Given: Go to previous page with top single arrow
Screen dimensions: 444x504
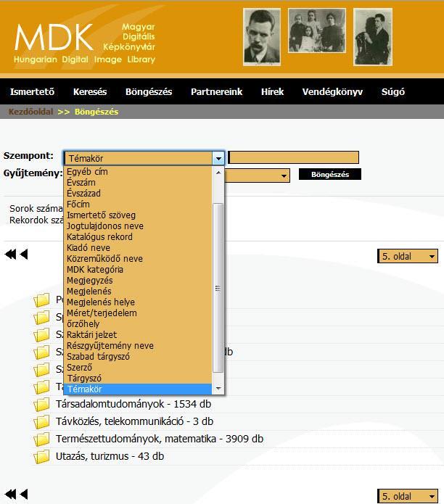Looking at the screenshot, I should [24, 255].
